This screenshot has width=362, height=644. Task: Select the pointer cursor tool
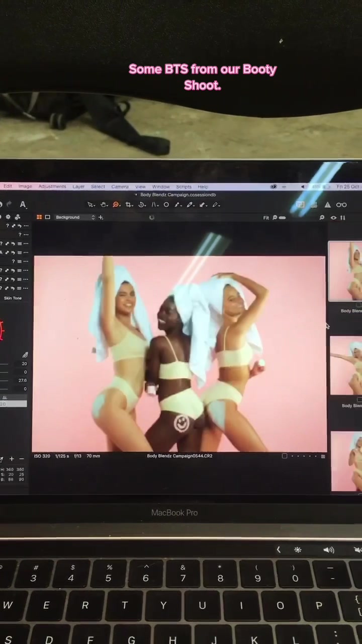click(x=90, y=205)
